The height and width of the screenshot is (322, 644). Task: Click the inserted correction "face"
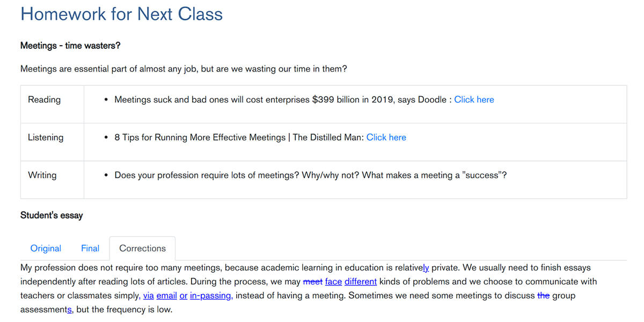333,281
